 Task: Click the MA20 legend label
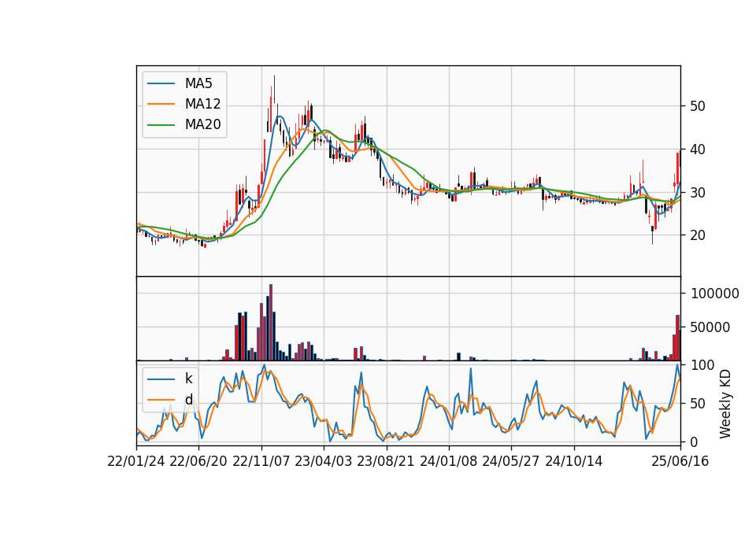pyautogui.click(x=202, y=124)
